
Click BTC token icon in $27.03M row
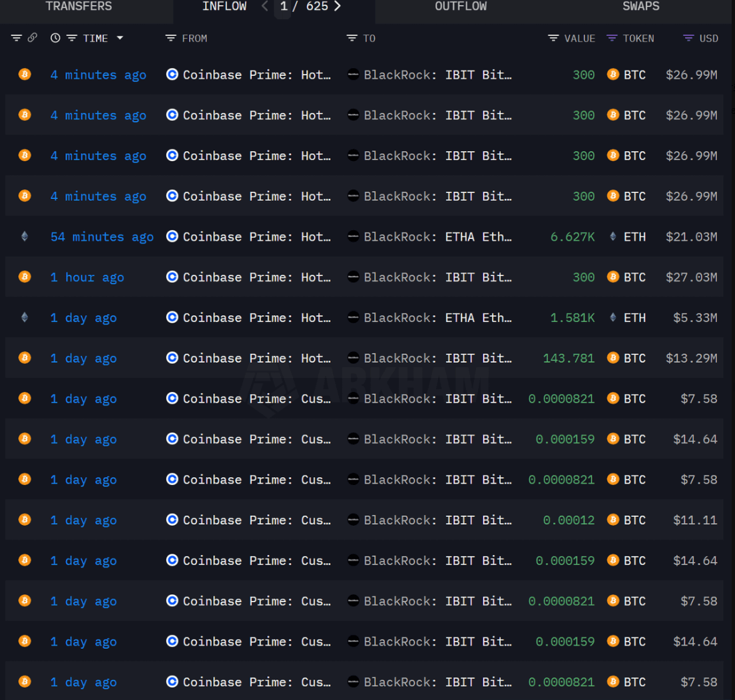612,277
